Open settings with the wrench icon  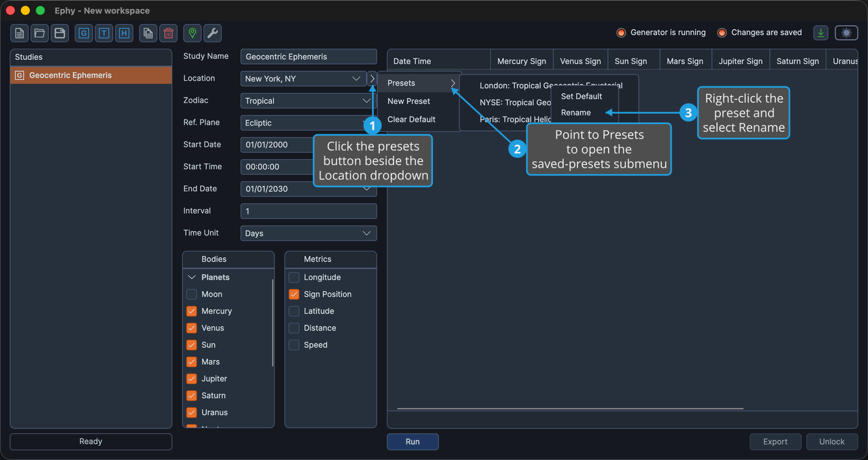point(213,33)
